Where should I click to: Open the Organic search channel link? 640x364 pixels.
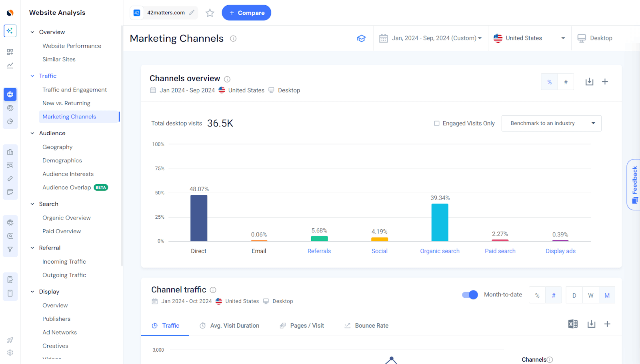[440, 251]
